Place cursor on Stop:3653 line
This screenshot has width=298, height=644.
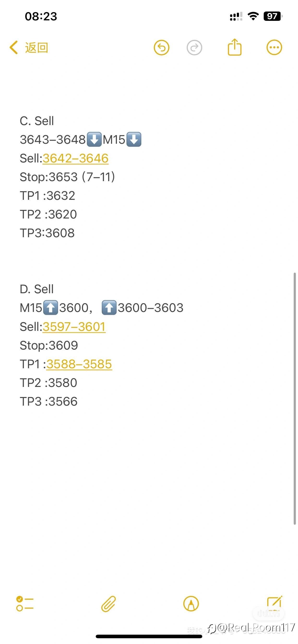click(x=67, y=177)
